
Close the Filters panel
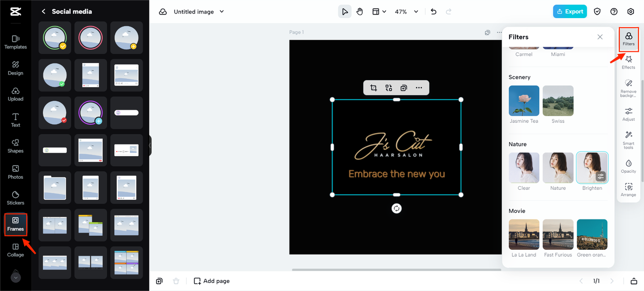(600, 37)
